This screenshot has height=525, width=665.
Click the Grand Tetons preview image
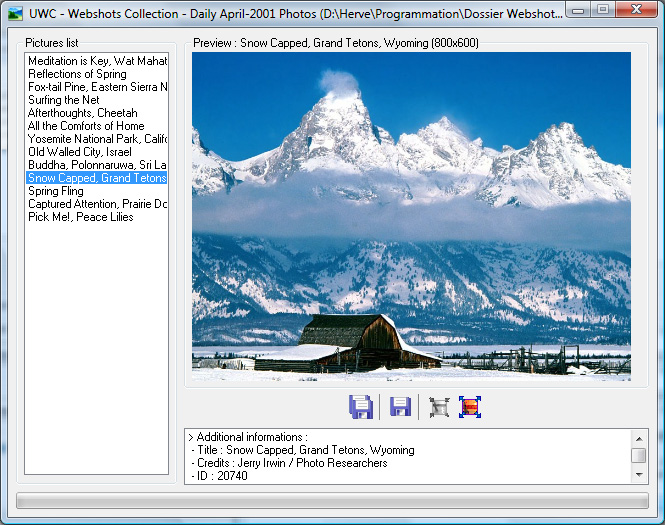click(x=411, y=216)
